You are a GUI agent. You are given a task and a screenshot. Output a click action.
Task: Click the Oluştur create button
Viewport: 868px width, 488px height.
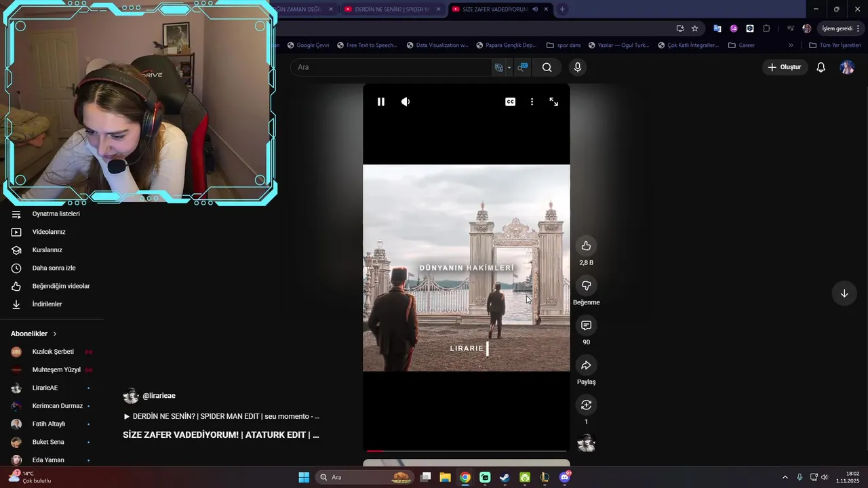click(x=784, y=67)
